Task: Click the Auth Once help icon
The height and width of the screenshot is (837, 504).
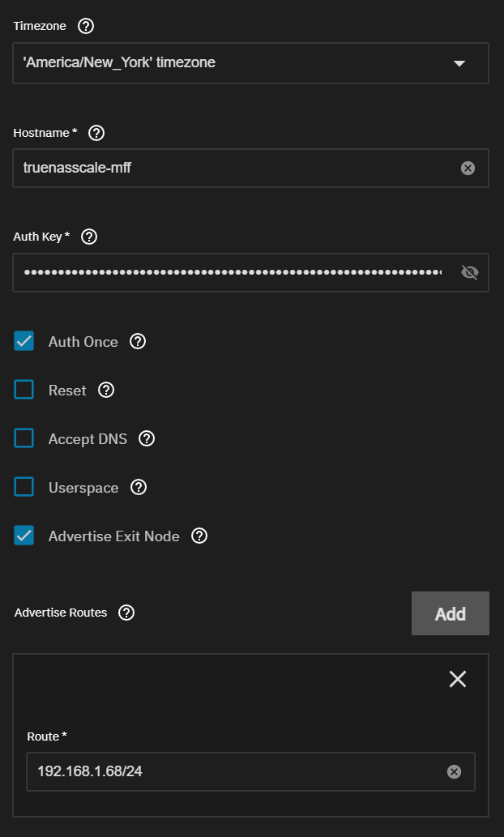Action: point(138,341)
